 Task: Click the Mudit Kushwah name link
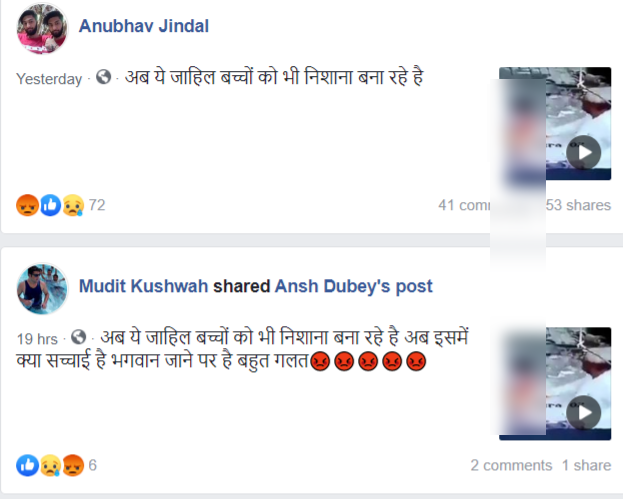click(x=143, y=286)
